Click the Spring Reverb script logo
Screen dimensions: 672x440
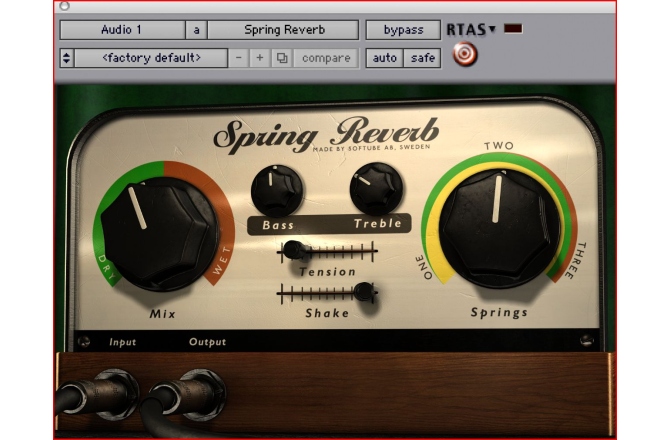pyautogui.click(x=326, y=134)
